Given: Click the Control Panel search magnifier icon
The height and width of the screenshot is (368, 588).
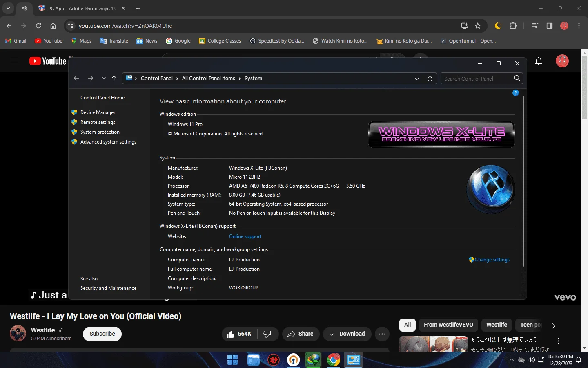Looking at the screenshot, I should coord(517,78).
